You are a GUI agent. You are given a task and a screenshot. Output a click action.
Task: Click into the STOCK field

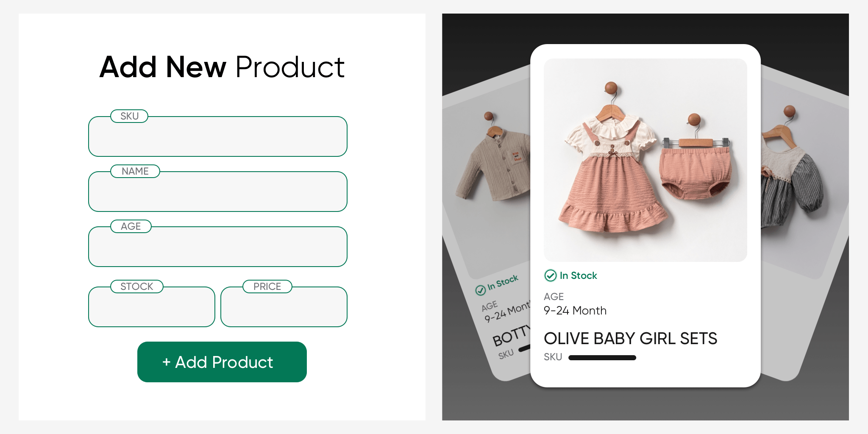coord(152,307)
